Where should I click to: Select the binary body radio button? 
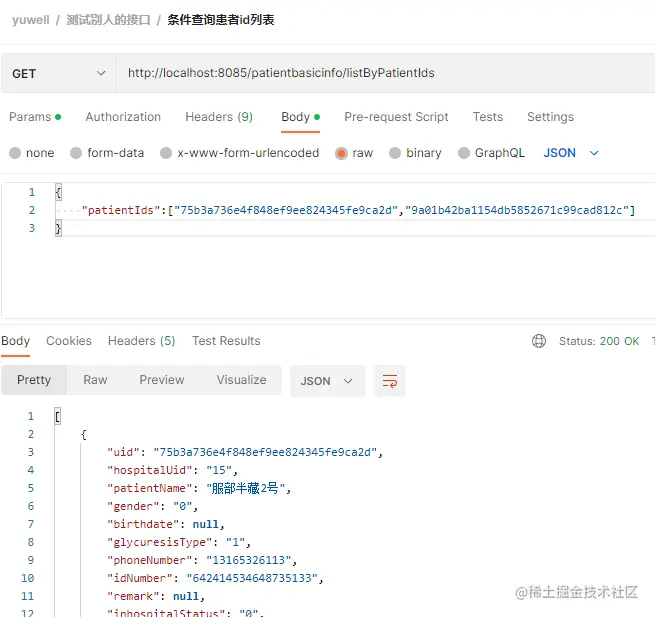395,153
